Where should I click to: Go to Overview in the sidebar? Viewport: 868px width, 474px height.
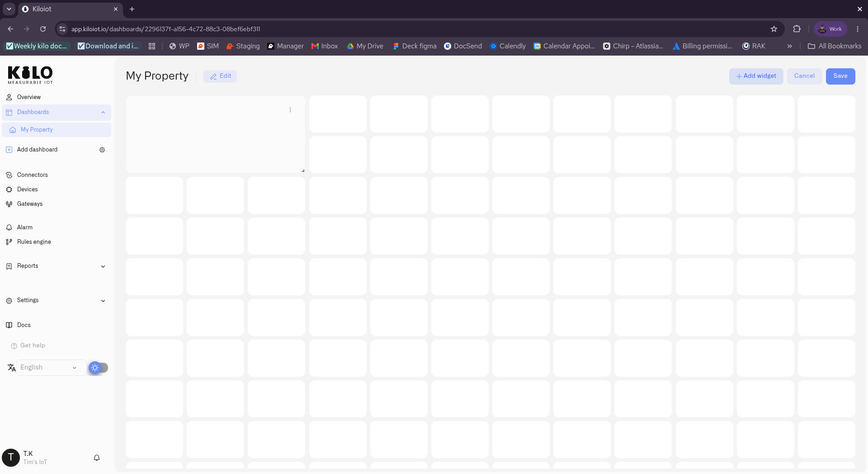57,97
